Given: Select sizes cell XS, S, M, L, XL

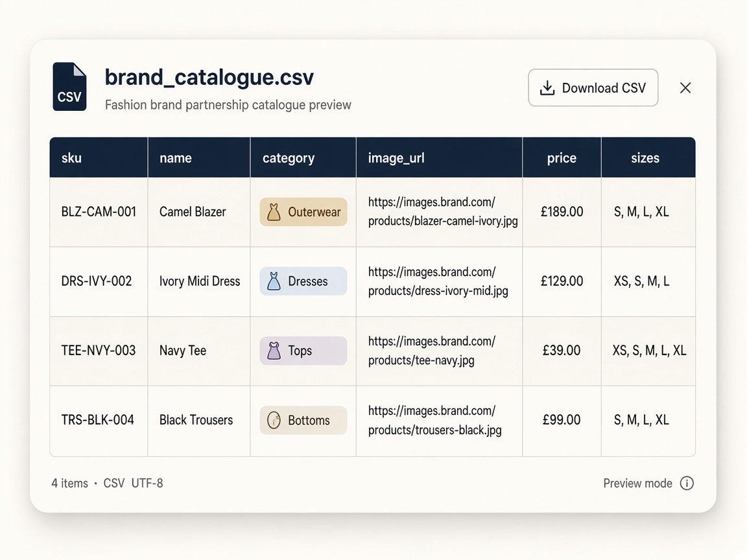Looking at the screenshot, I should [649, 351].
